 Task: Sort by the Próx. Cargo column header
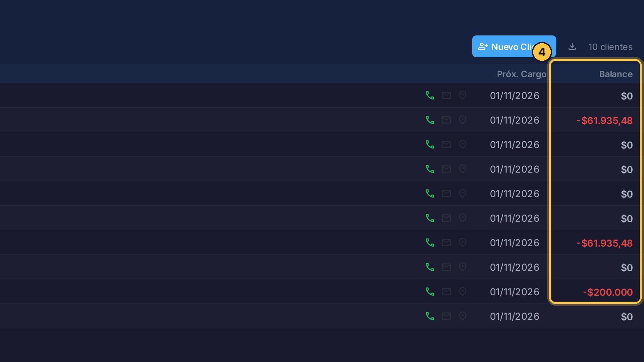[521, 74]
